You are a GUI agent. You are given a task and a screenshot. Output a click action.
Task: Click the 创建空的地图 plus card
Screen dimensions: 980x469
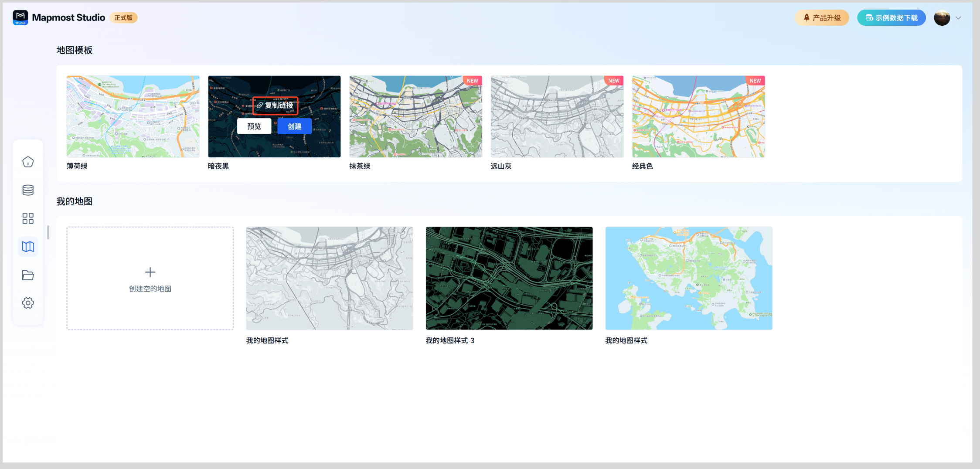[150, 278]
